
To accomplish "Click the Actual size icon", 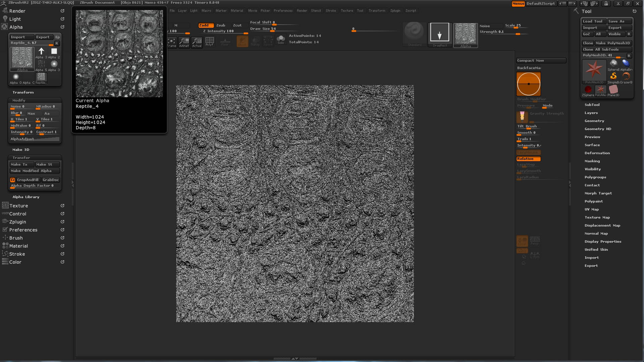I will click(197, 42).
